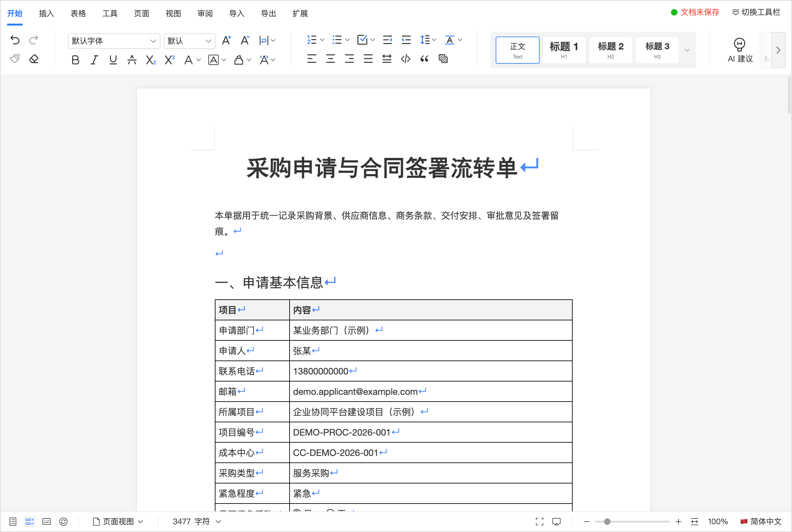The width and height of the screenshot is (792, 532).
Task: Decrease paragraph indent
Action: pyautogui.click(x=406, y=40)
